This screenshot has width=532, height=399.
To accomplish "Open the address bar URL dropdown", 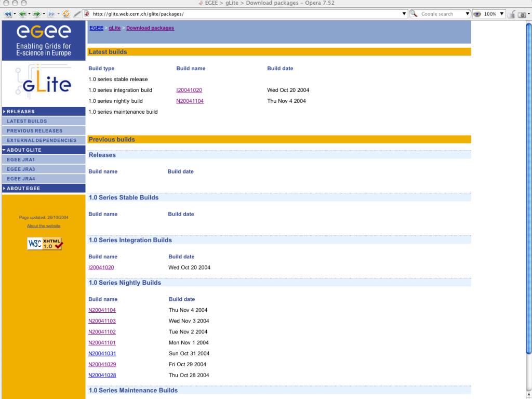I will (404, 14).
